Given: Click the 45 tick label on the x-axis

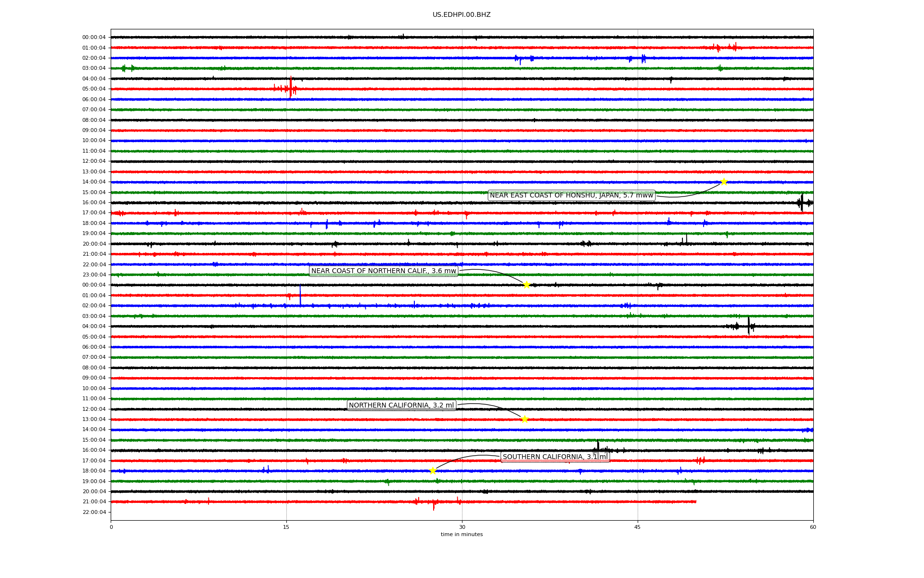Looking at the screenshot, I should pos(638,527).
